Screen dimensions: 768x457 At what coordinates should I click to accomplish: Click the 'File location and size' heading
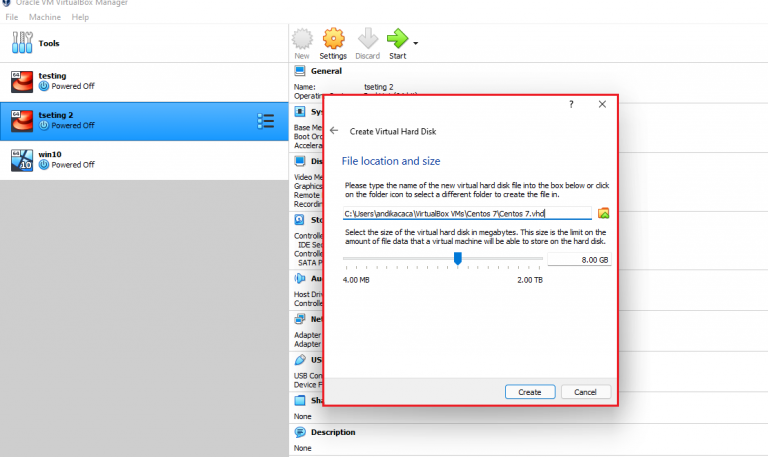[x=391, y=161]
